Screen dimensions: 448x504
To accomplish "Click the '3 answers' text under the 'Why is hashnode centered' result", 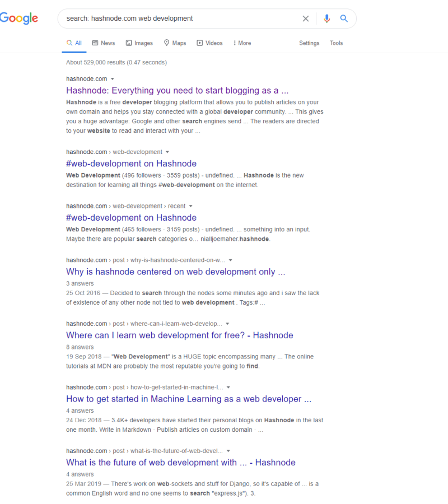I will tap(80, 283).
